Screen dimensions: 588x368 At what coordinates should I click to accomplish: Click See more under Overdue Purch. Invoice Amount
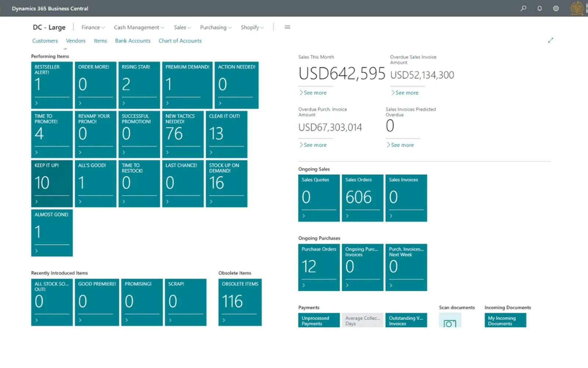click(x=313, y=145)
